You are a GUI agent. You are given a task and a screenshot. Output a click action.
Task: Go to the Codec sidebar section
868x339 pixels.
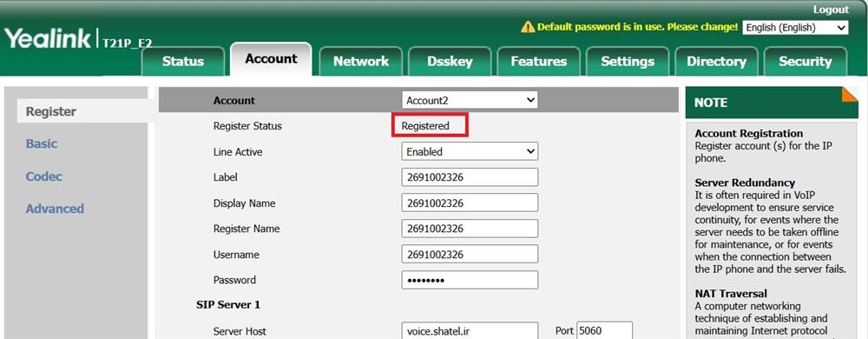[x=43, y=176]
